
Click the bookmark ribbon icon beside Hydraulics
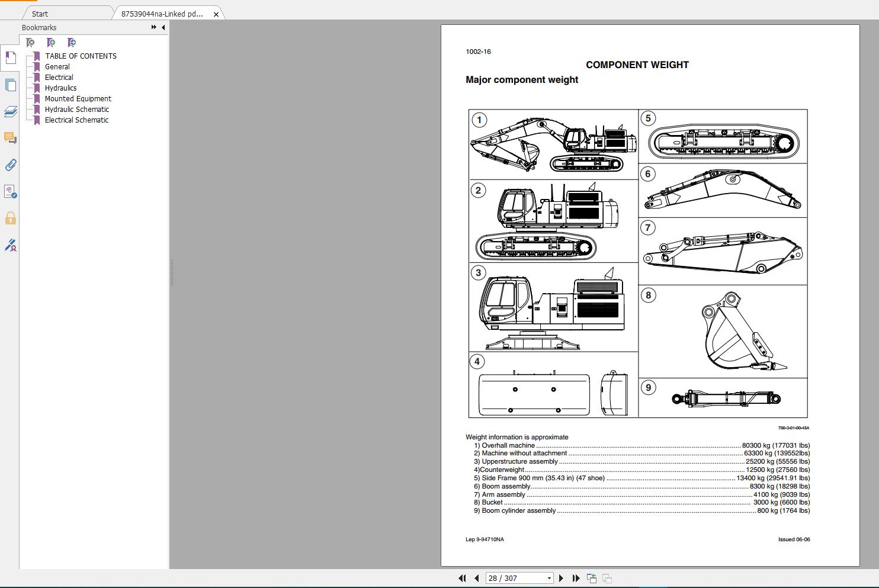pyautogui.click(x=37, y=88)
